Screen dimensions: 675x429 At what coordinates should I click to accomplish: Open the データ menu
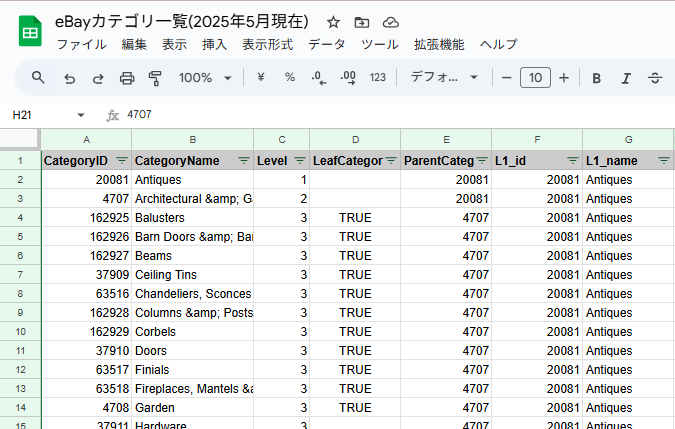pos(327,44)
